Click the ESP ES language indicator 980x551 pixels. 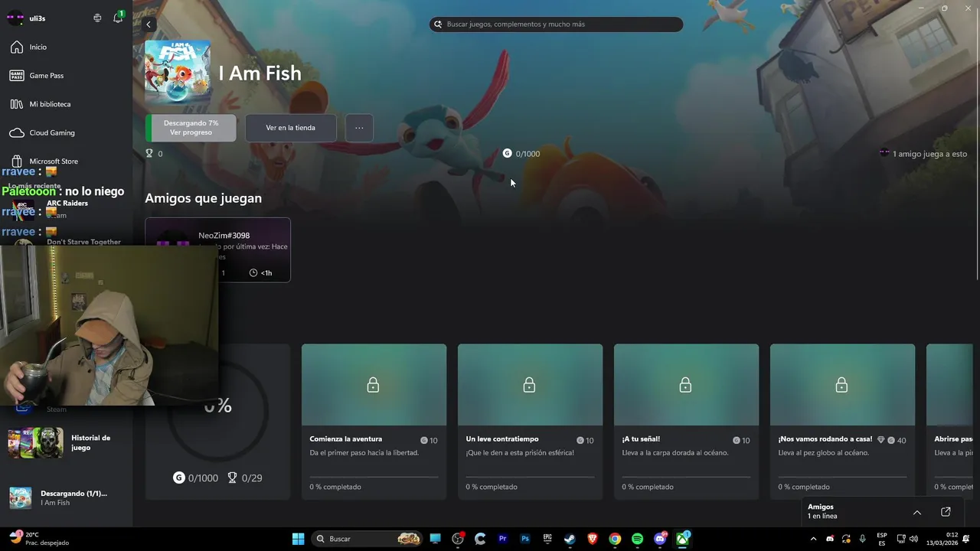point(882,539)
